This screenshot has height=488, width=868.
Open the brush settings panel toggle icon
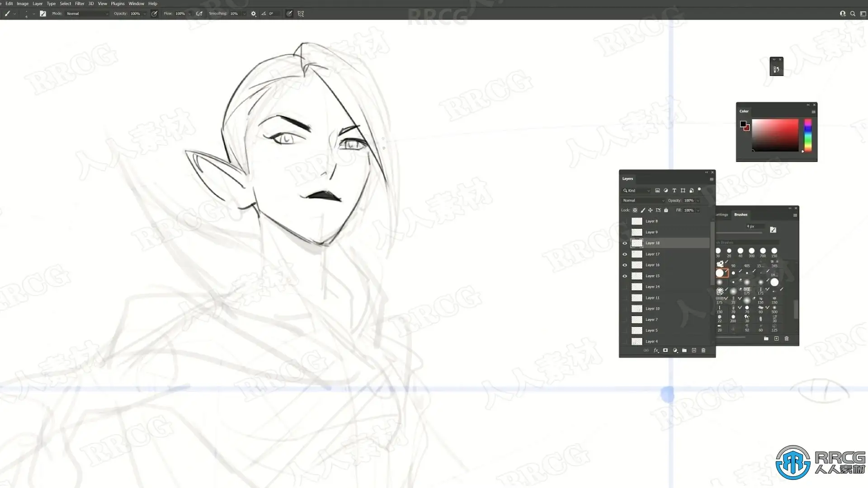(x=43, y=14)
